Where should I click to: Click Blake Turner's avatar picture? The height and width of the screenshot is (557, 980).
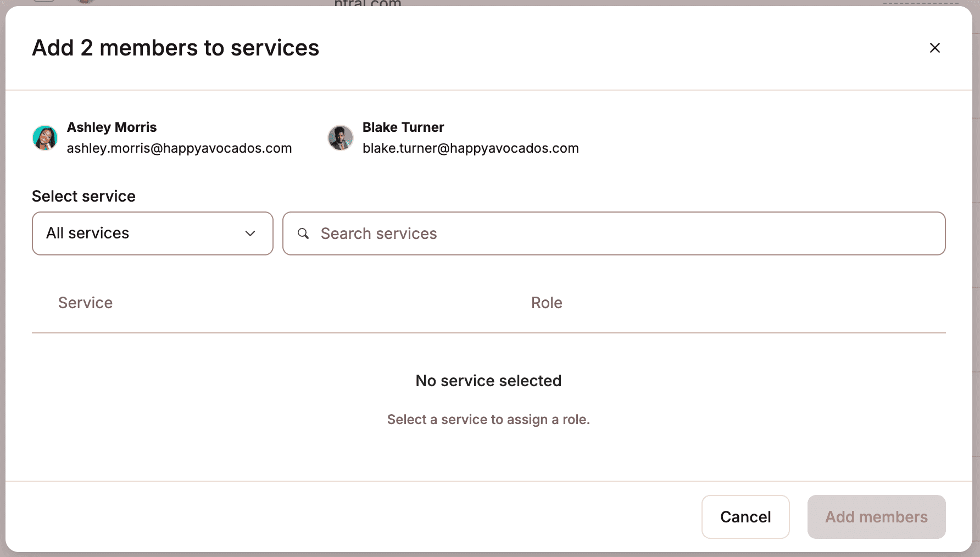coord(341,138)
